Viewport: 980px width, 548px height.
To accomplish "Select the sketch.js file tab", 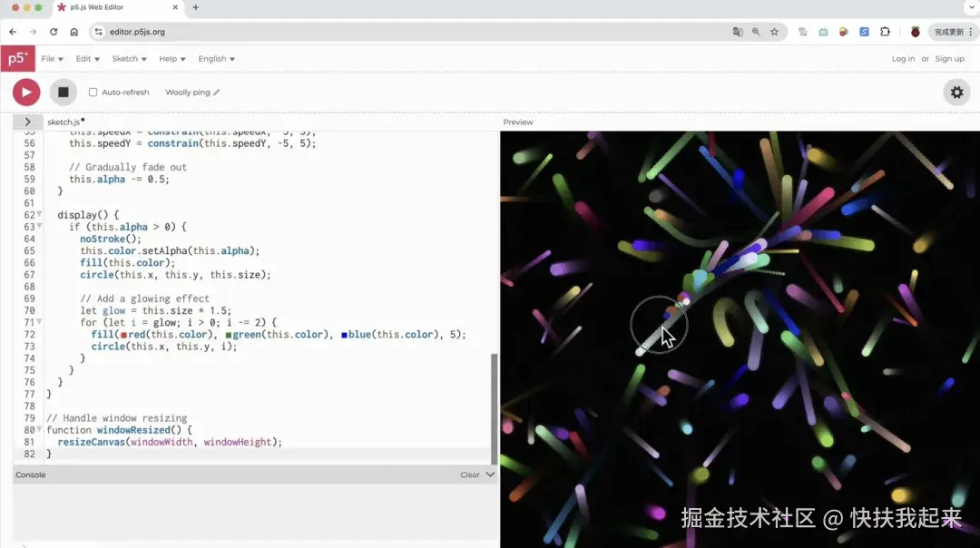I will (65, 122).
